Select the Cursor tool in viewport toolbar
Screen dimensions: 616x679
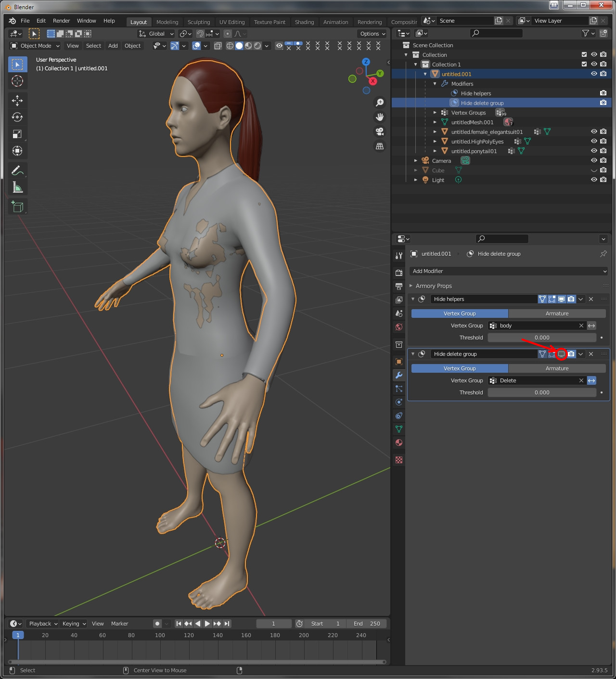pos(17,81)
